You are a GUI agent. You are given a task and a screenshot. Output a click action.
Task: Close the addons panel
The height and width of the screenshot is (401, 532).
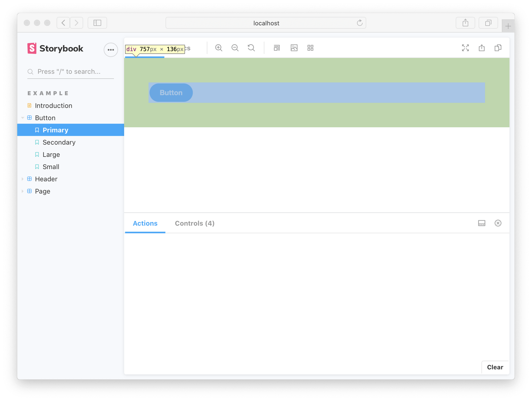pyautogui.click(x=498, y=223)
